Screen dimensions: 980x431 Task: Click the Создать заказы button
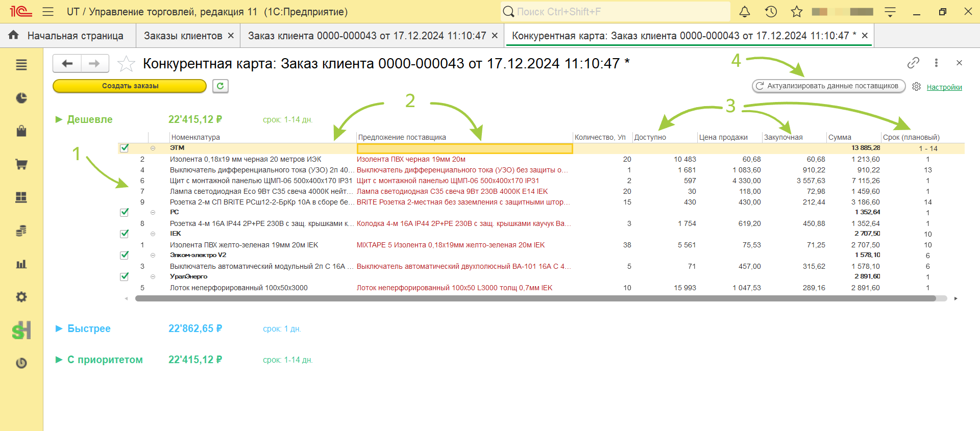point(130,86)
